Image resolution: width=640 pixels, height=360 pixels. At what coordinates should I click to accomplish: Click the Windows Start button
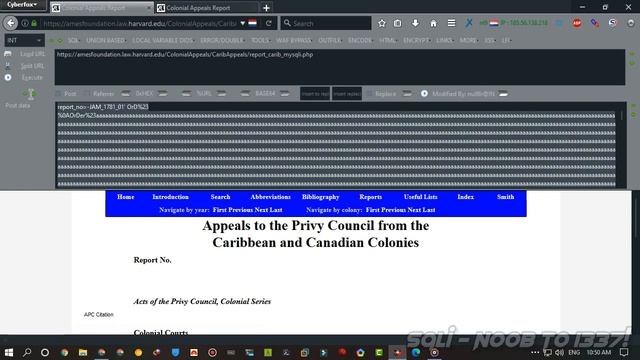pyautogui.click(x=9, y=352)
